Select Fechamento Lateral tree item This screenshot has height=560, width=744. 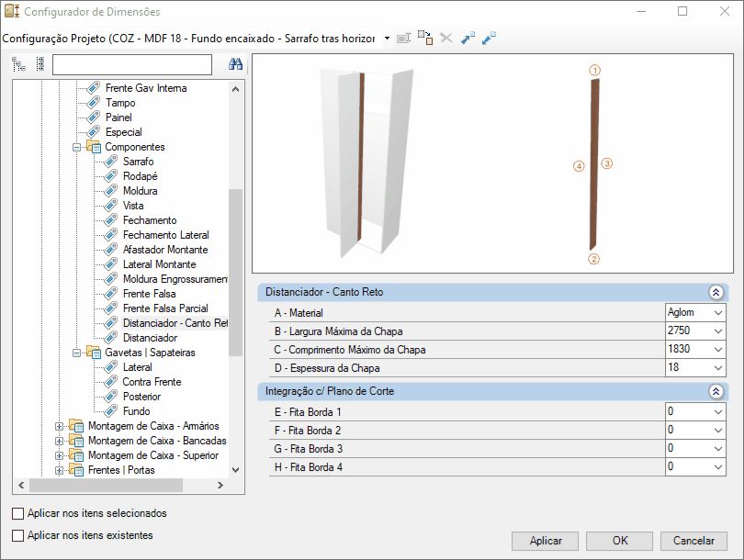pos(165,235)
